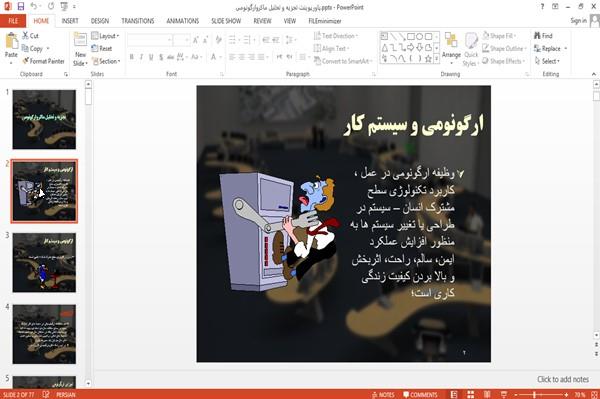Click the Undo arrow icon
600x399 pixels.
[x=34, y=6]
